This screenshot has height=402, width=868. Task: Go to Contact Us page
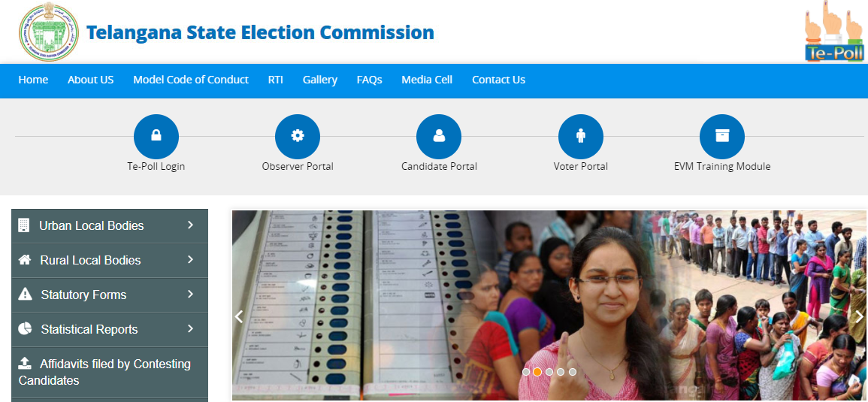(499, 80)
